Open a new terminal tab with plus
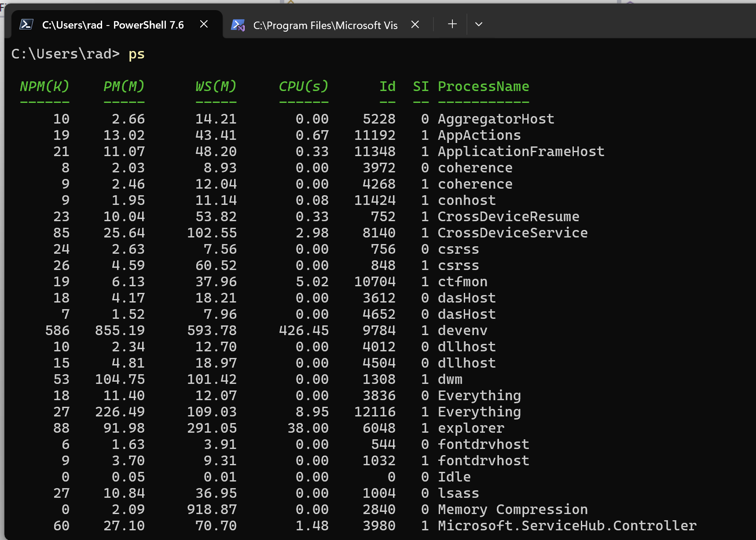 coord(452,24)
